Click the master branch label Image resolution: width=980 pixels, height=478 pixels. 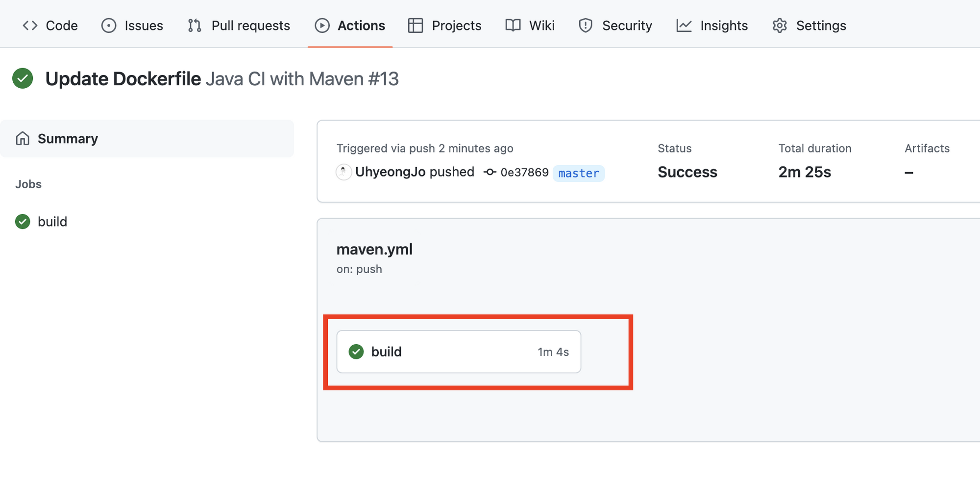click(x=579, y=173)
